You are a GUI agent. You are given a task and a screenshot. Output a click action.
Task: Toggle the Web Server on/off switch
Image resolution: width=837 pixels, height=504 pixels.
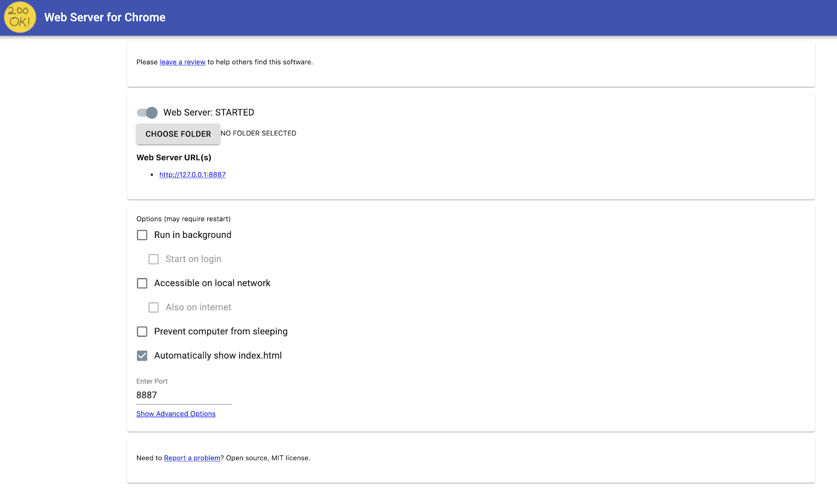click(x=147, y=112)
